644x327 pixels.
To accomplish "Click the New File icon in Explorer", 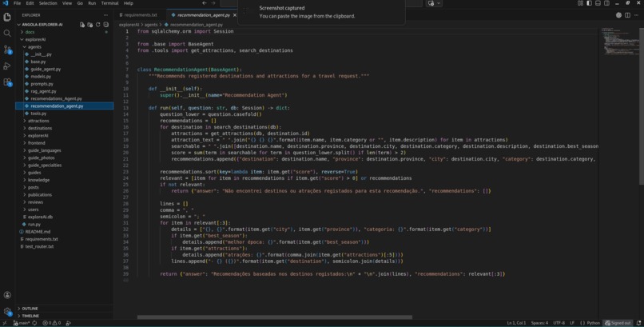I will (82, 25).
